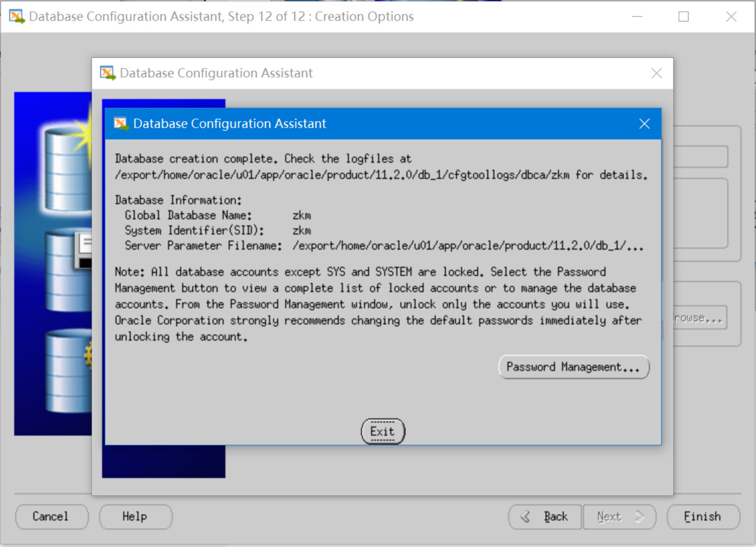756x547 pixels.
Task: Click the log path '/export/home/oracle/u01/app/oracle/product/11.2.0/db_1/cfgtoollogs/dbca/zkm'
Action: (x=342, y=175)
